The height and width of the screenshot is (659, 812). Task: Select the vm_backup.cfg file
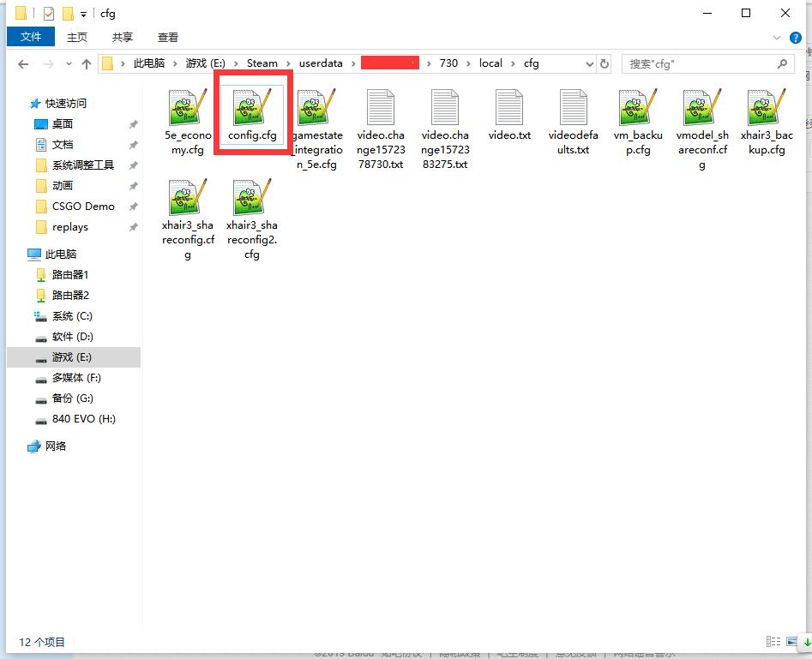pos(637,122)
